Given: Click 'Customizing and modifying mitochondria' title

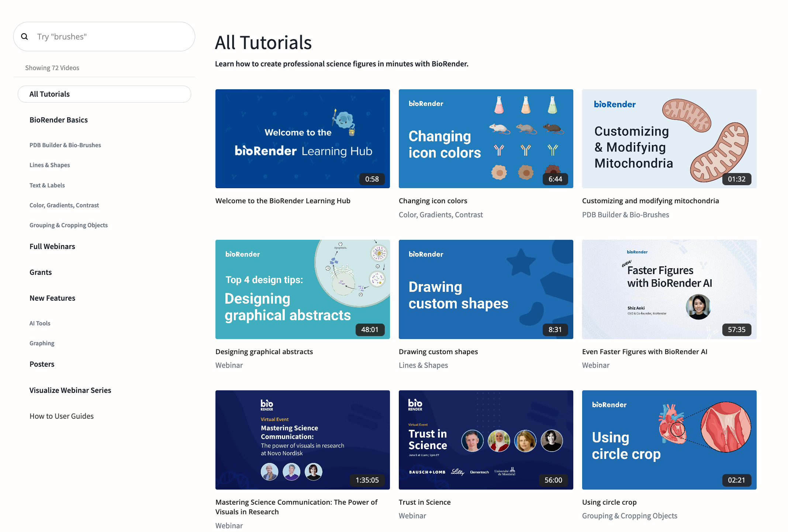Looking at the screenshot, I should coord(650,201).
